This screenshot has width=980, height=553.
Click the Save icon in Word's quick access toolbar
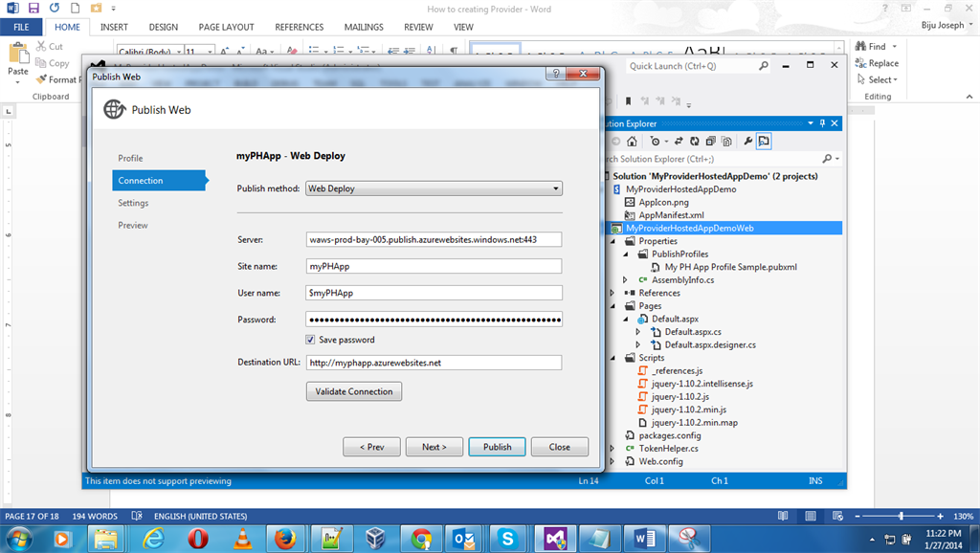pyautogui.click(x=33, y=8)
